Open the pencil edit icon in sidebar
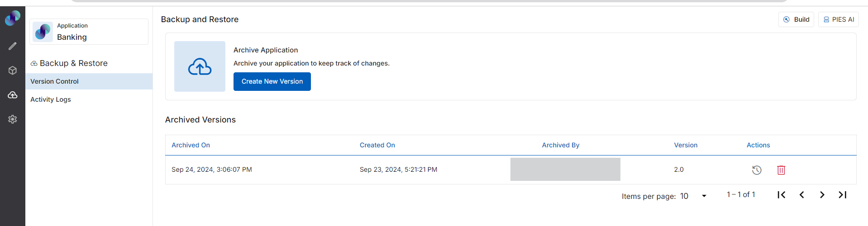Image resolution: width=868 pixels, height=226 pixels. 13,46
